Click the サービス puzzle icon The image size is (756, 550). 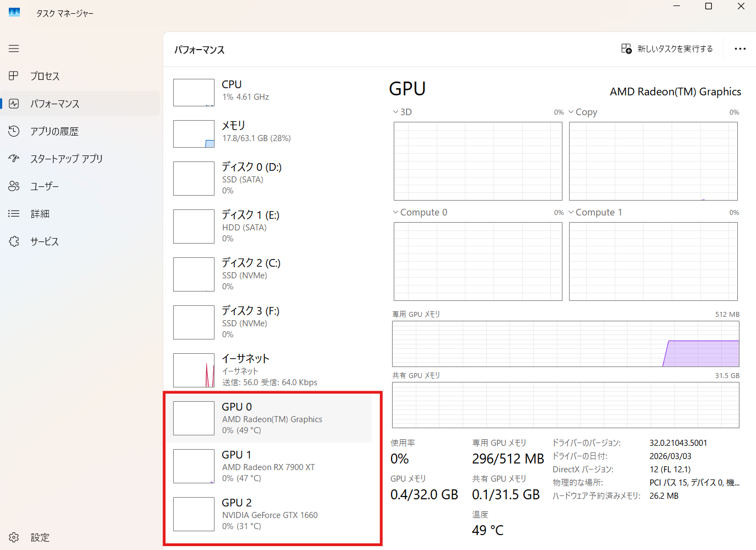pyautogui.click(x=14, y=241)
